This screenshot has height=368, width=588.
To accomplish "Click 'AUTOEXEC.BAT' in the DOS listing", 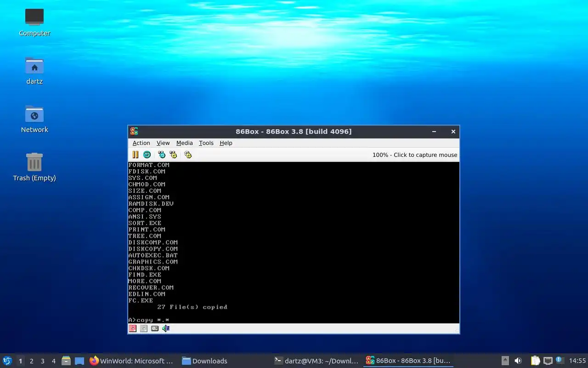I will pos(153,255).
